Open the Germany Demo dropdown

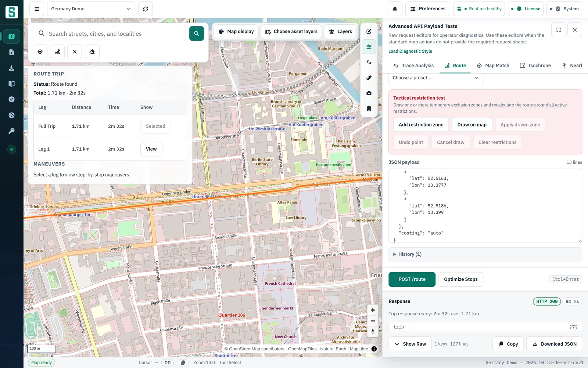coord(91,9)
